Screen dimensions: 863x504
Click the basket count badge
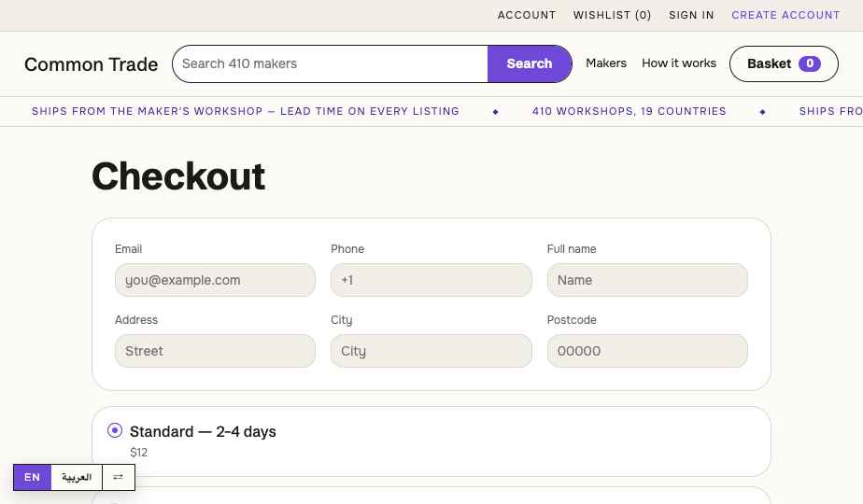(x=810, y=63)
